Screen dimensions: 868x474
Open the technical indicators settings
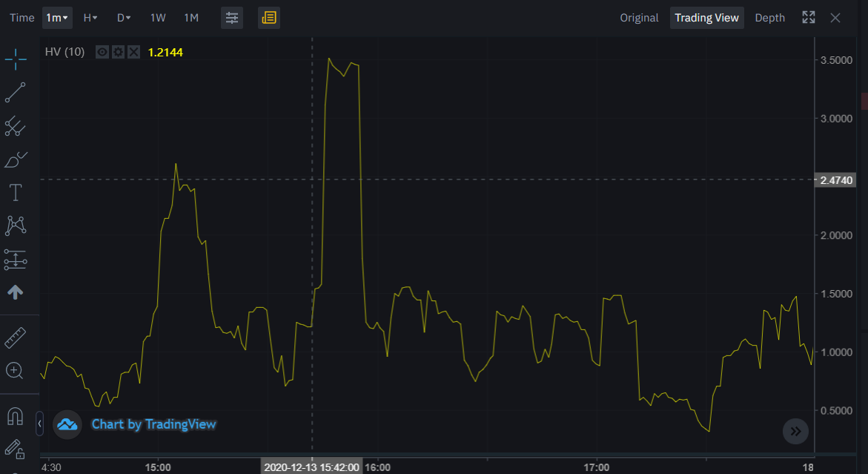(232, 18)
